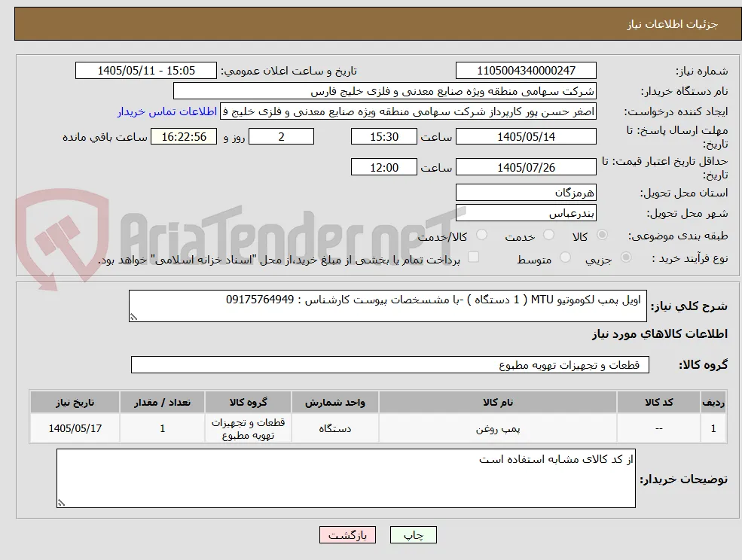Click the announcement date field 1405/05/11 - 15:05

(145, 71)
